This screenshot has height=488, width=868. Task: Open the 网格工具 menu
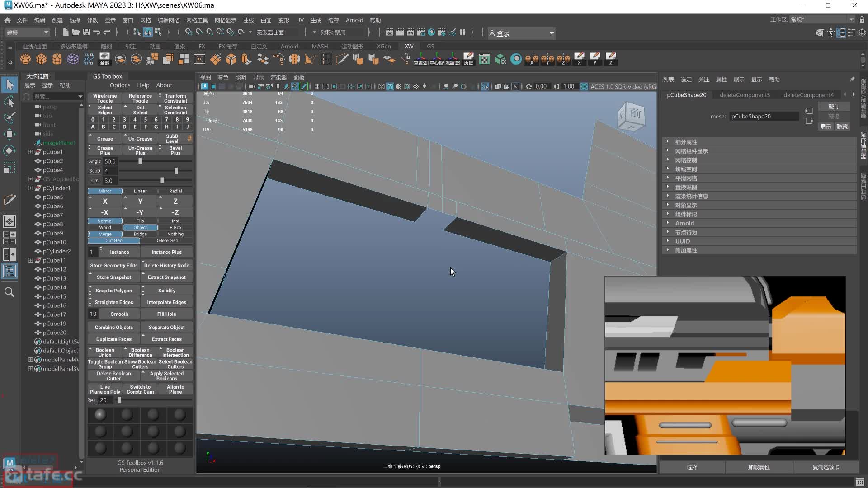tap(197, 20)
